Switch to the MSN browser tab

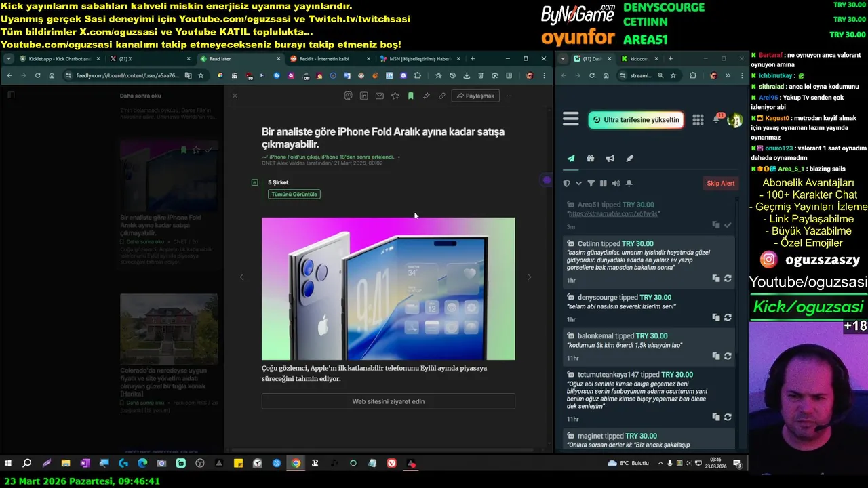(418, 59)
